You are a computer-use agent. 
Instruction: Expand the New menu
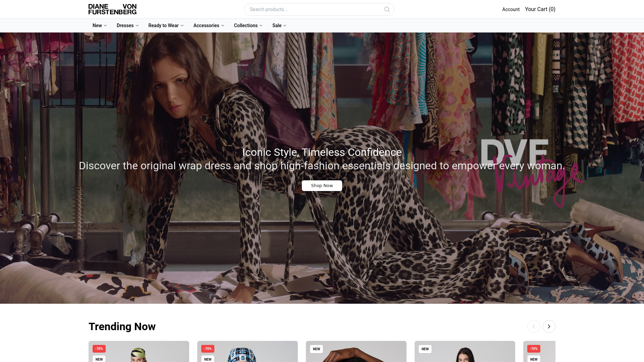tap(100, 25)
